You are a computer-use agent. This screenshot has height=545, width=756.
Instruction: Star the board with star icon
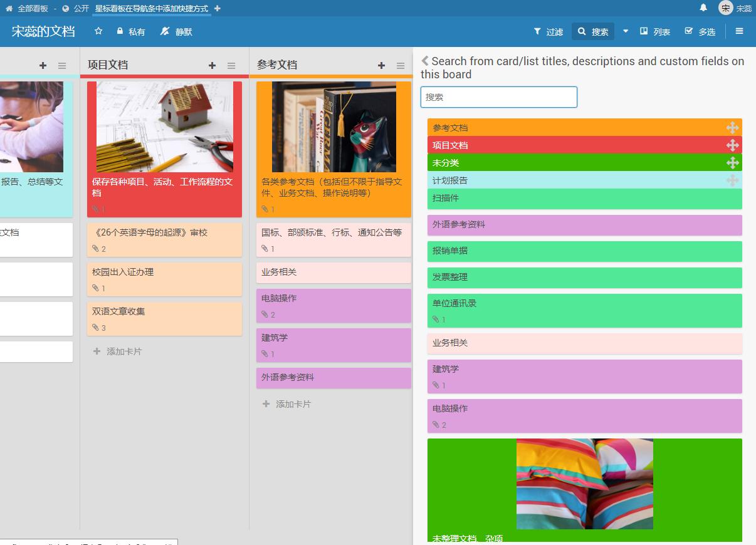(x=98, y=31)
